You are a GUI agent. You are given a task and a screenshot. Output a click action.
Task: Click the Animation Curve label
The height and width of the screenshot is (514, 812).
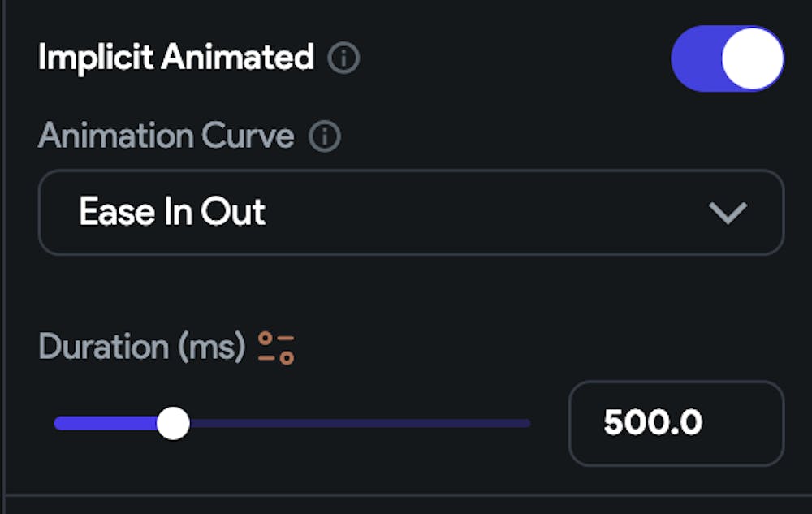[166, 136]
